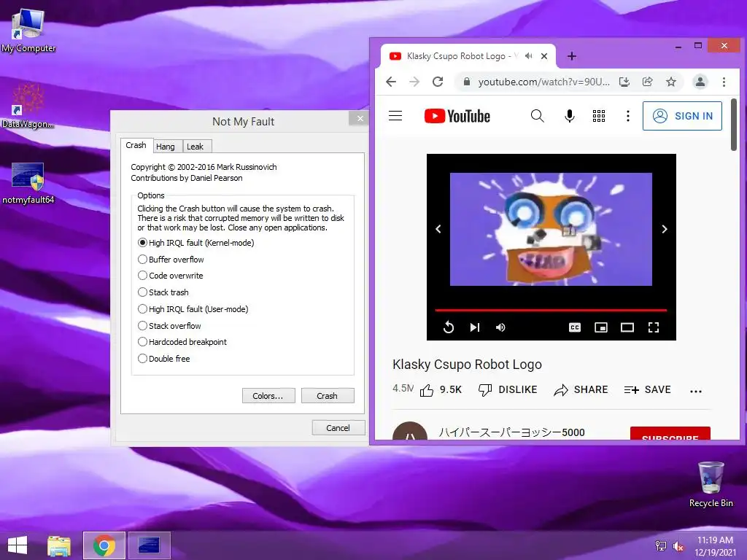747x560 pixels.
Task: Launch notmyfault64 desktop icon
Action: (x=28, y=183)
